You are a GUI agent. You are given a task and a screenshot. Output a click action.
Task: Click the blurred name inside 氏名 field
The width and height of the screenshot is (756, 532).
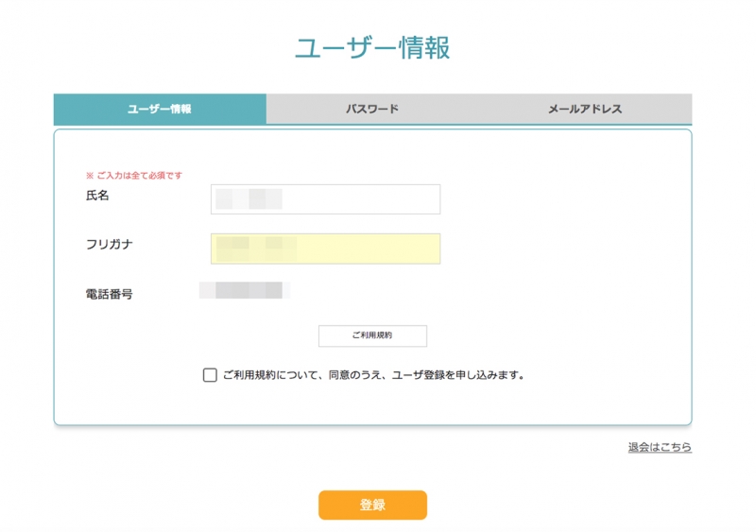tap(249, 199)
